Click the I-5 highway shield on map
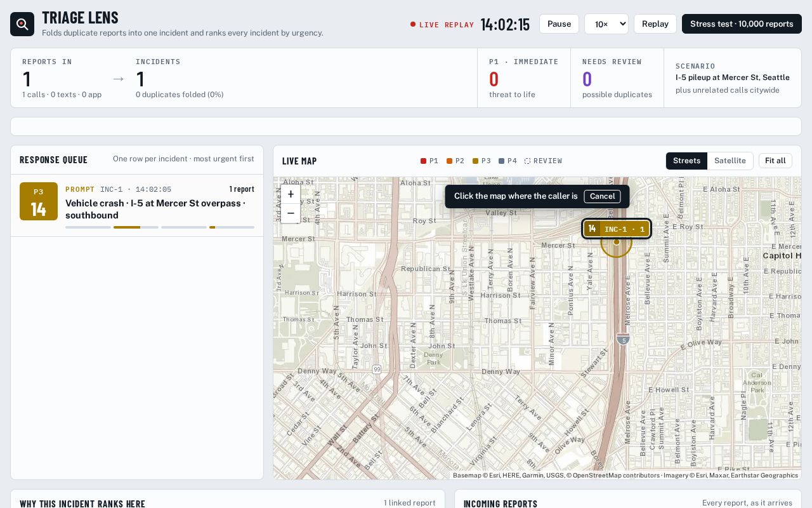Image resolution: width=812 pixels, height=508 pixels. [623, 338]
